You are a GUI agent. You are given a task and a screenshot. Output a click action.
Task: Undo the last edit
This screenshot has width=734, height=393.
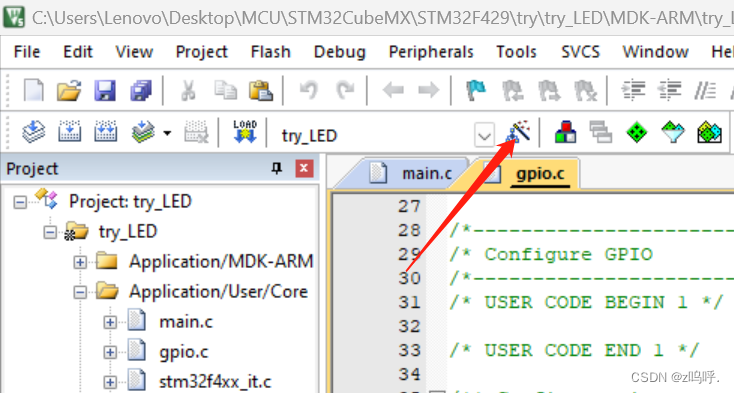[309, 90]
